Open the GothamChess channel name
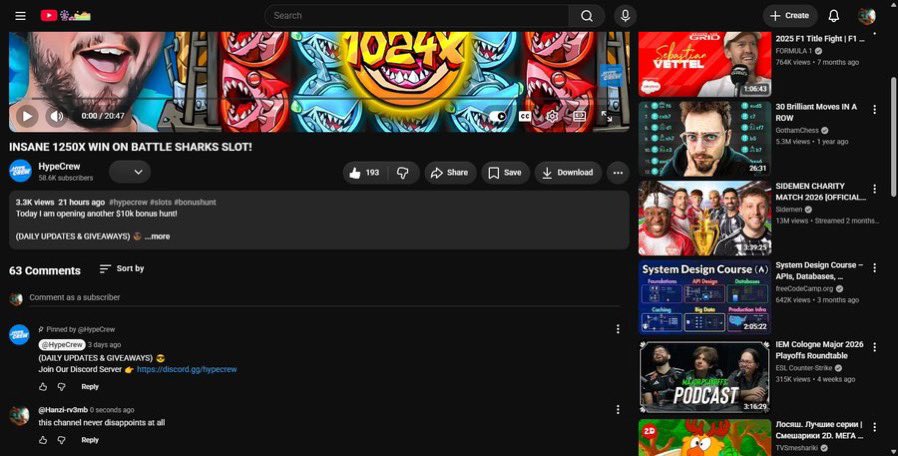Viewport: 898px width, 456px height. [797, 131]
